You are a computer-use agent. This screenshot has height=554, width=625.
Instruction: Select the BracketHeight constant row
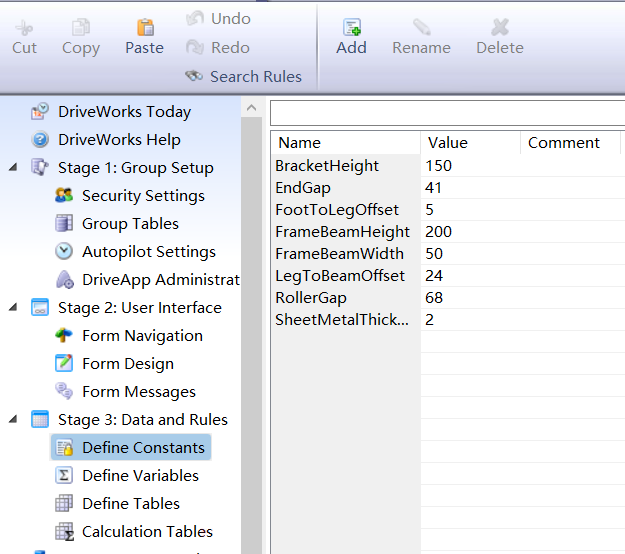coord(327,166)
